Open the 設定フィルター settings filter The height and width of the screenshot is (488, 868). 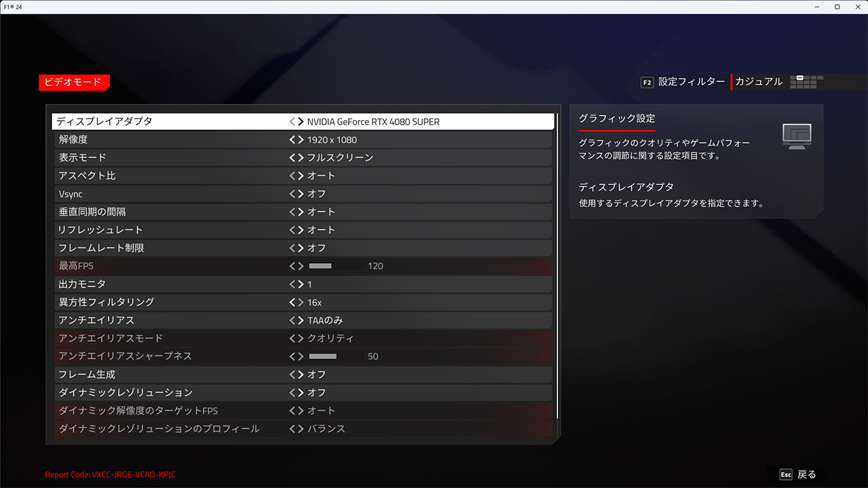pyautogui.click(x=692, y=82)
